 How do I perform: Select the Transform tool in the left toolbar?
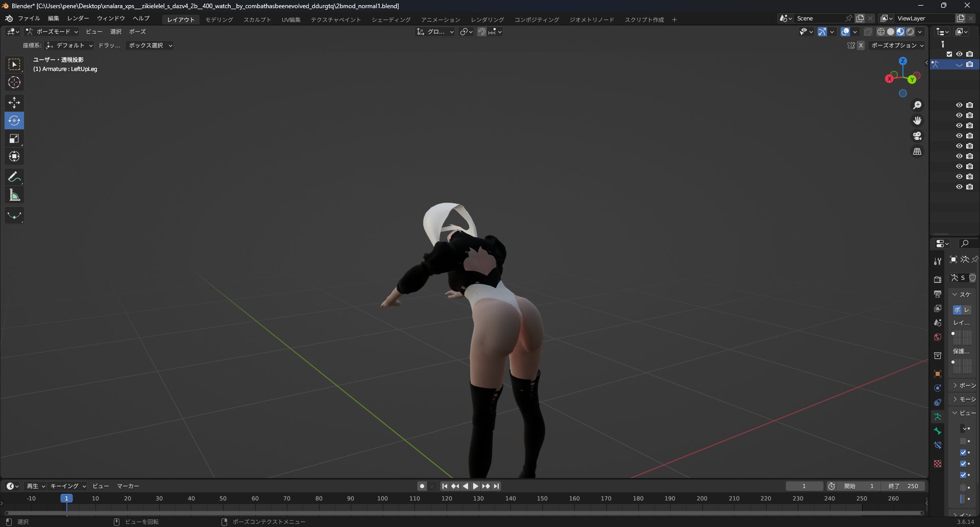click(x=14, y=156)
